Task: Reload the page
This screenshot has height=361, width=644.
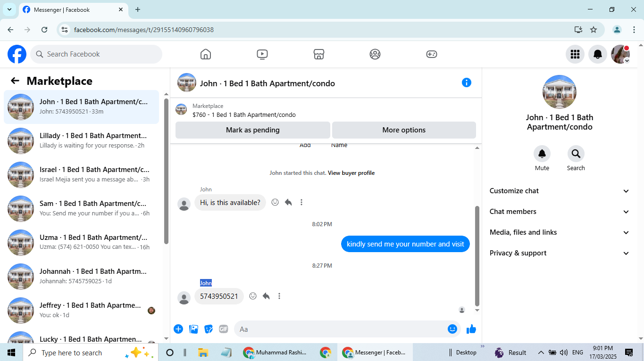Action: click(44, 30)
